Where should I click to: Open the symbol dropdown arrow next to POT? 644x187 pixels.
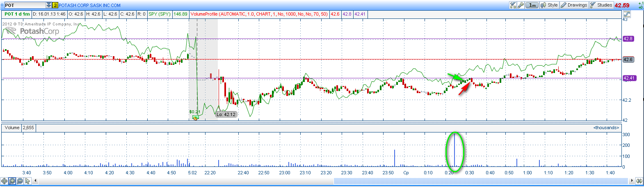click(x=49, y=5)
